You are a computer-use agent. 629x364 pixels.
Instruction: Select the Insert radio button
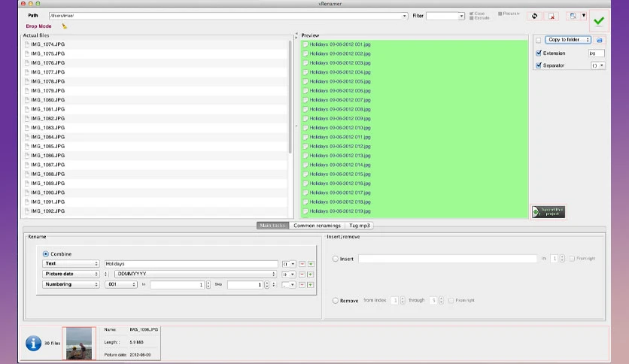(x=336, y=259)
